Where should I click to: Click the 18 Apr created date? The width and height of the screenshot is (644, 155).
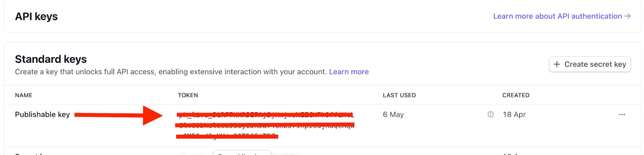pos(514,114)
